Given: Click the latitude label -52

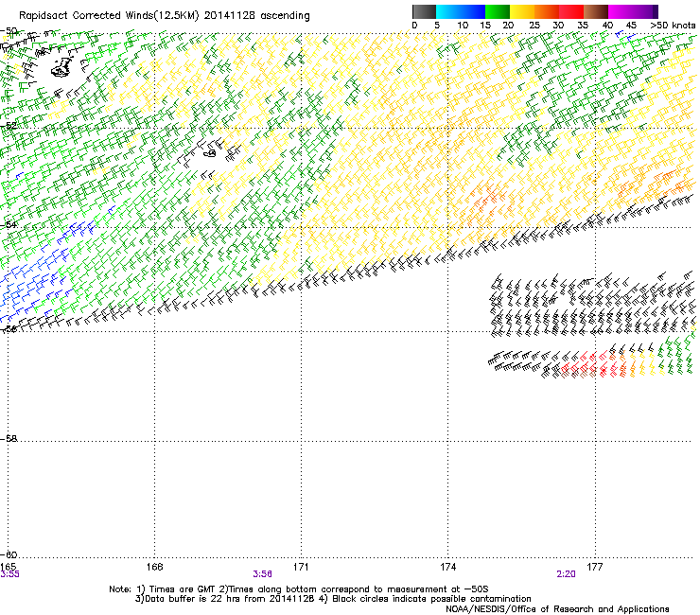Looking at the screenshot, I should click(9, 125).
